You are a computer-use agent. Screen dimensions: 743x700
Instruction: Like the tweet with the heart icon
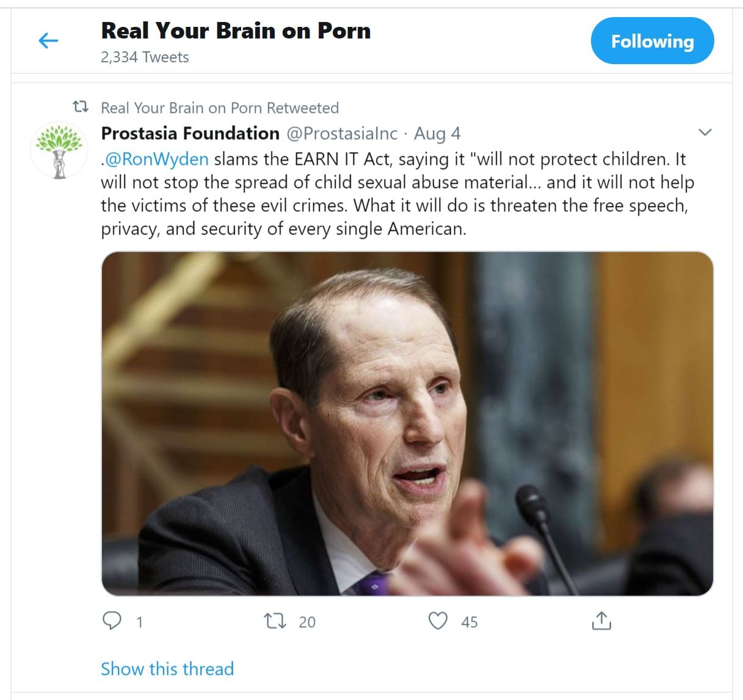pyautogui.click(x=438, y=621)
